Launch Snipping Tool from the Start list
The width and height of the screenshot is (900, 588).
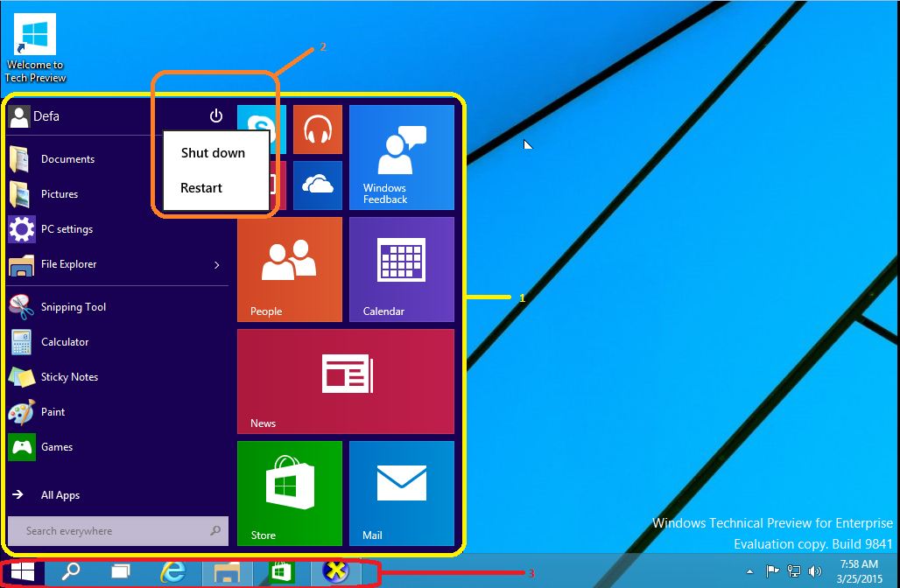click(73, 307)
